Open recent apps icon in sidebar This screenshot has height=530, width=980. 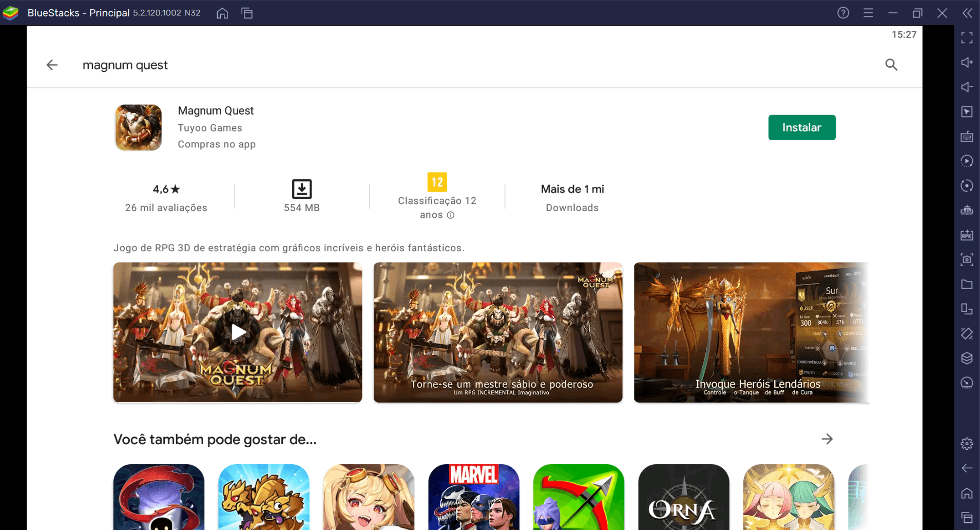(x=967, y=518)
